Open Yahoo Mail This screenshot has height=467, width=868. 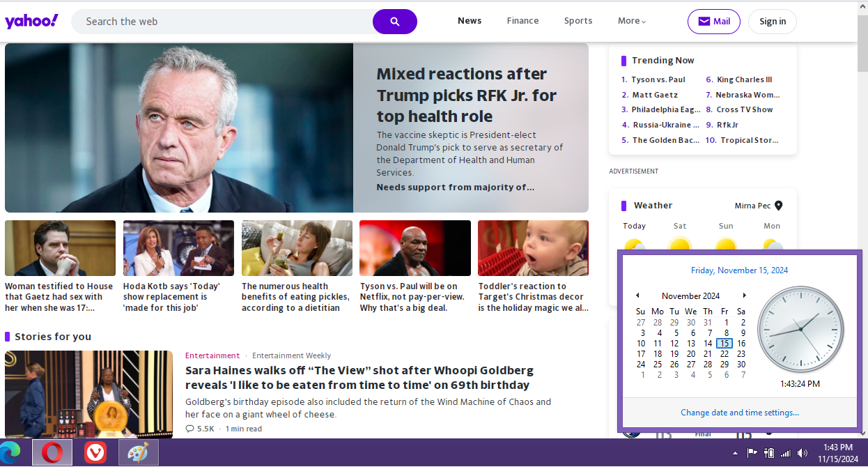point(714,22)
